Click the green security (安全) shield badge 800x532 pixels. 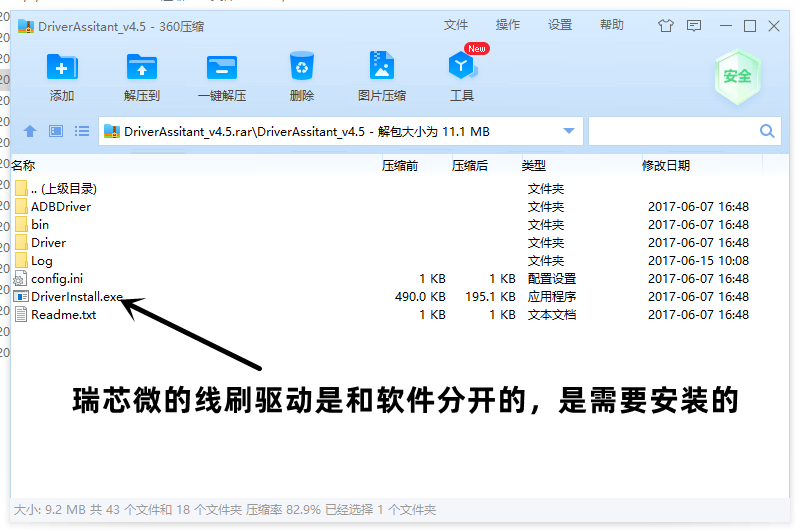tap(737, 76)
